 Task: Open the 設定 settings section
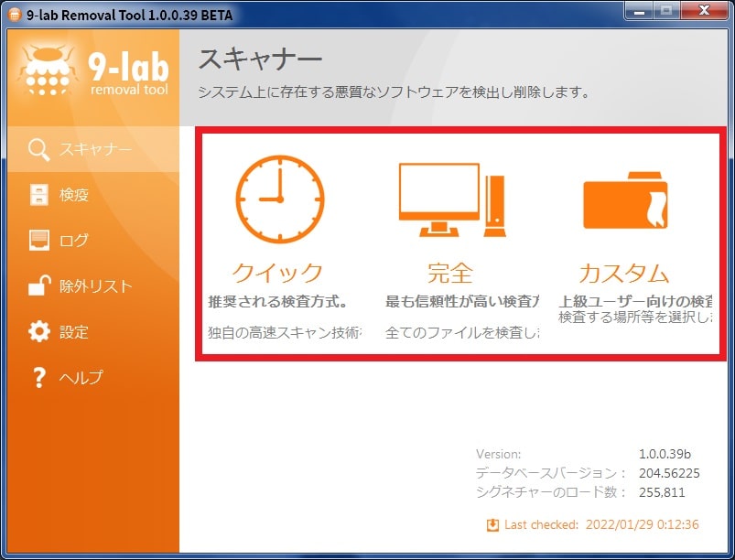tap(93, 331)
